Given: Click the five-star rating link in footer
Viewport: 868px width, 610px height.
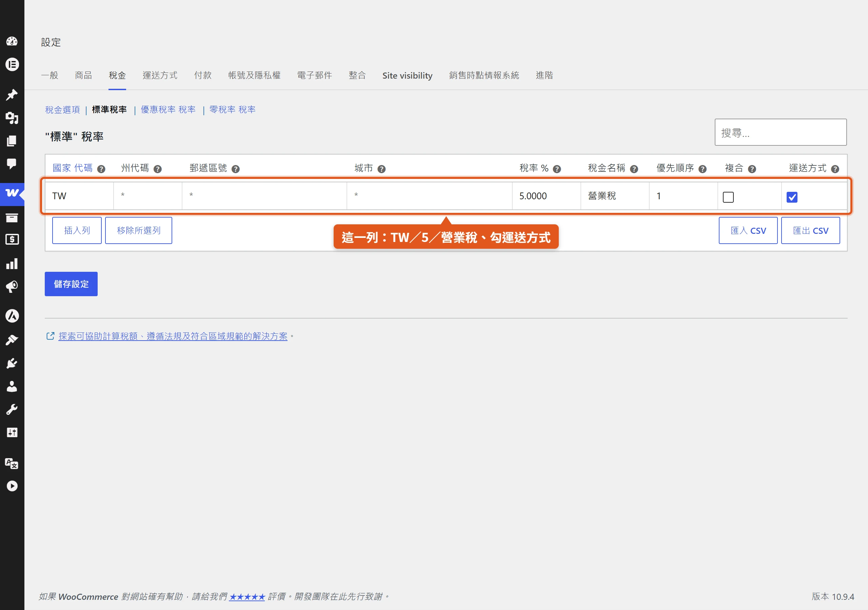Looking at the screenshot, I should coord(247,596).
